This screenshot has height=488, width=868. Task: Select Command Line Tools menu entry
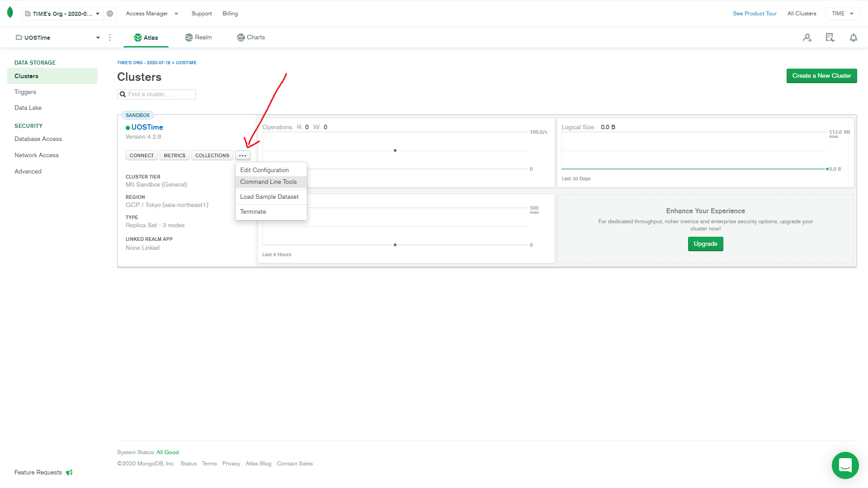click(269, 182)
